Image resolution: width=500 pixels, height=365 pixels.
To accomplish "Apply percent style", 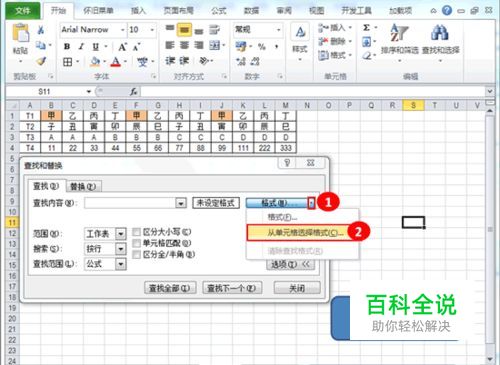I will tap(262, 47).
